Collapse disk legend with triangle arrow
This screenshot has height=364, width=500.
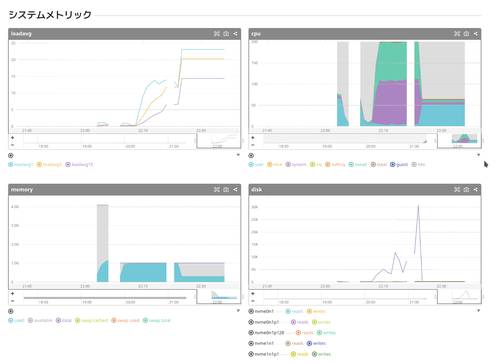[x=478, y=311]
